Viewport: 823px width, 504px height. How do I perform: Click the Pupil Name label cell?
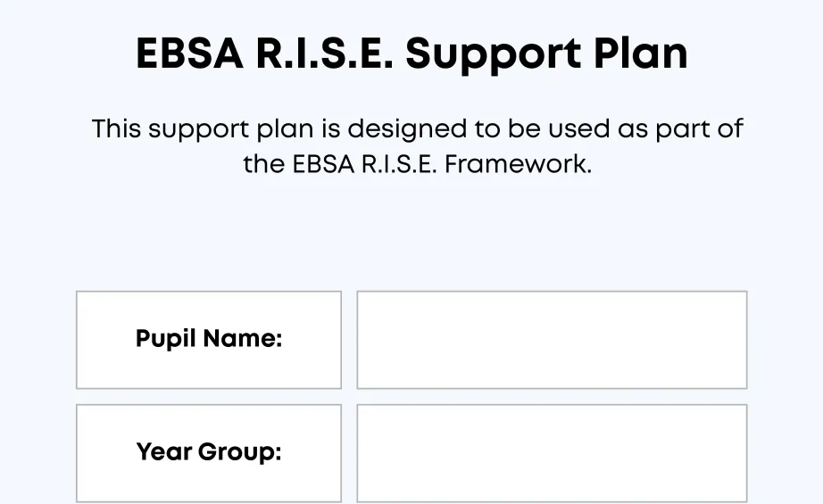(209, 340)
